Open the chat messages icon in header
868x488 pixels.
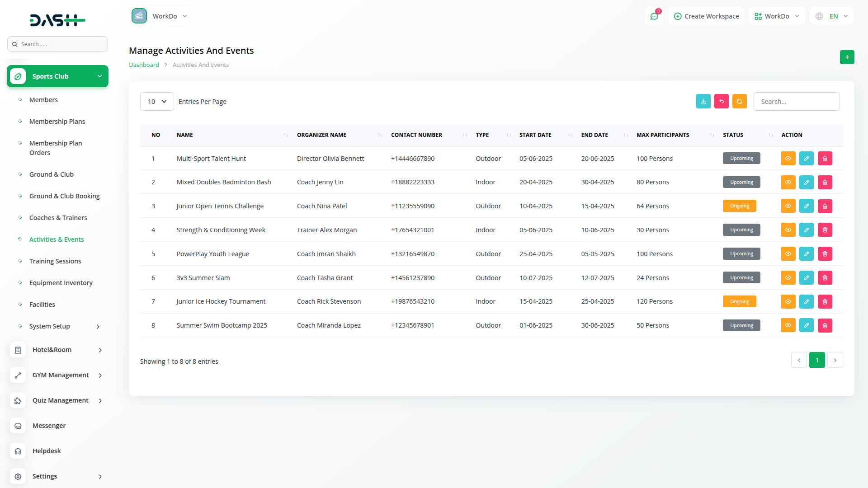pyautogui.click(x=654, y=16)
